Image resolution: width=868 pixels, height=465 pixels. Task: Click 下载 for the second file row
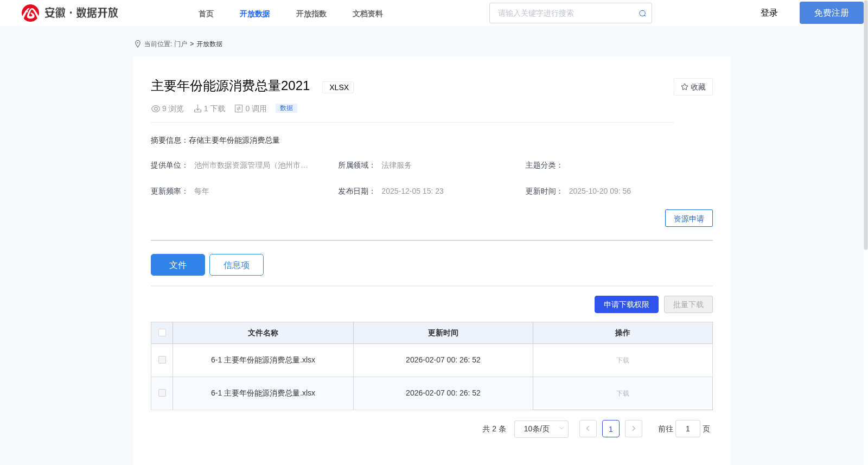tap(623, 393)
